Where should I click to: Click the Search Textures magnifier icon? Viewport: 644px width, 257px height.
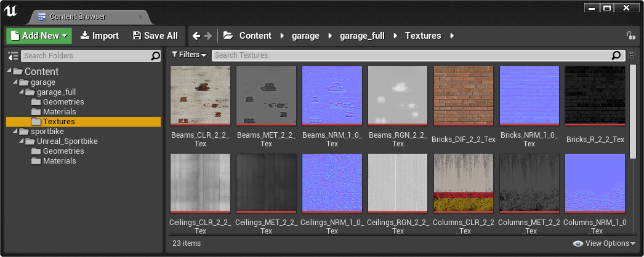tap(616, 55)
